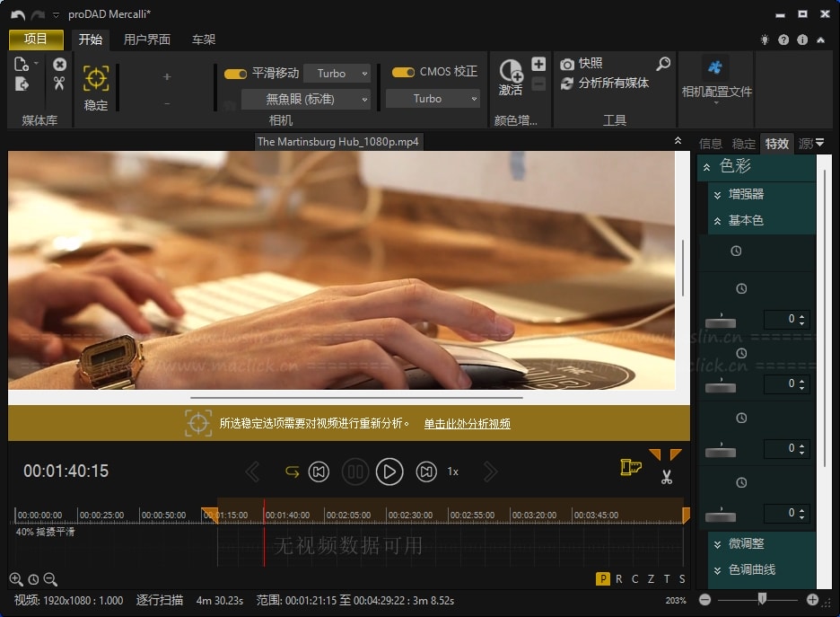
Task: Open the 稳定 panel tab
Action: [x=744, y=144]
